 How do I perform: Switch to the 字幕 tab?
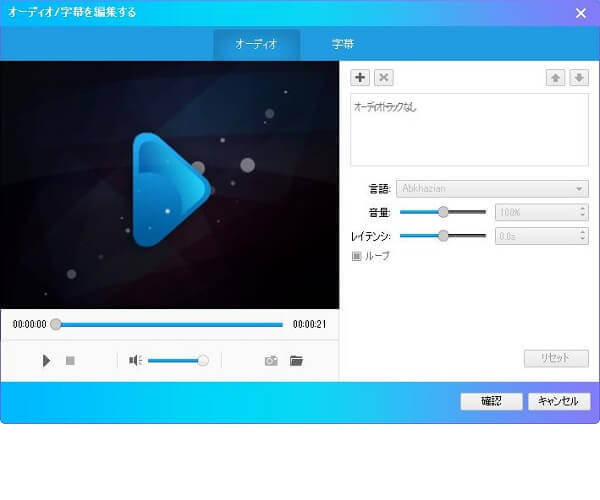pos(343,44)
